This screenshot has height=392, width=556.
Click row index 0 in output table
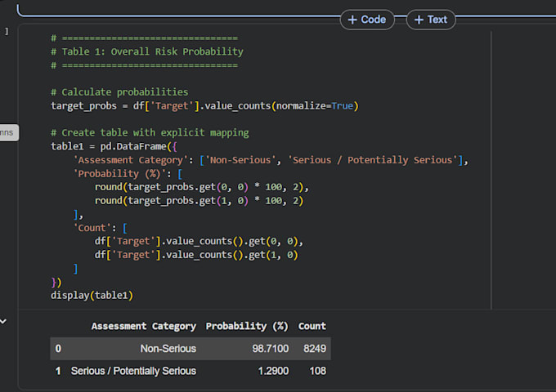click(58, 349)
